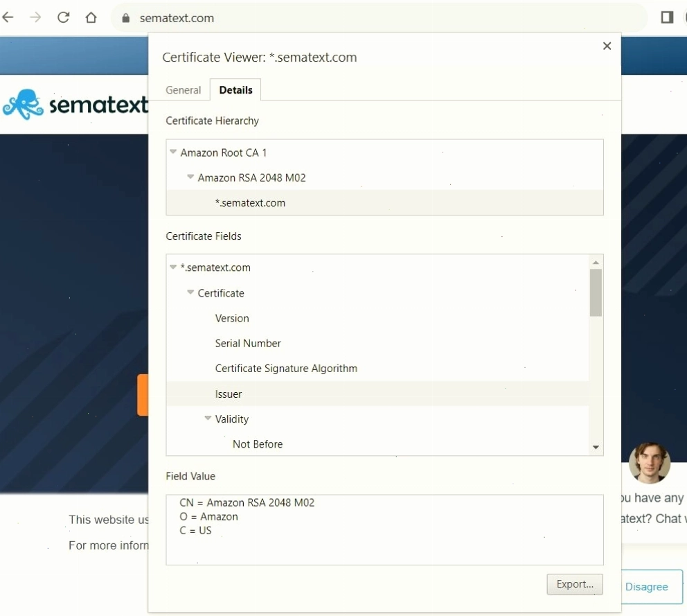Select the Details tab
Viewport: 687px width, 616px height.
[x=235, y=90]
